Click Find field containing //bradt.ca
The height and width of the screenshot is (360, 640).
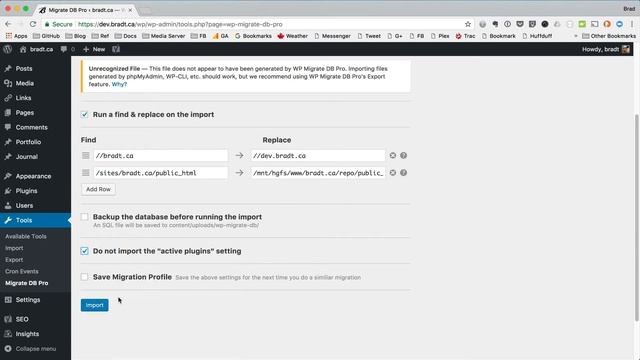coord(160,156)
